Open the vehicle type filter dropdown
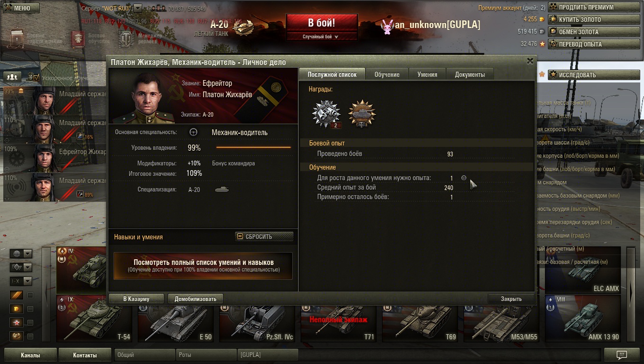This screenshot has width=644, height=364. click(x=21, y=267)
